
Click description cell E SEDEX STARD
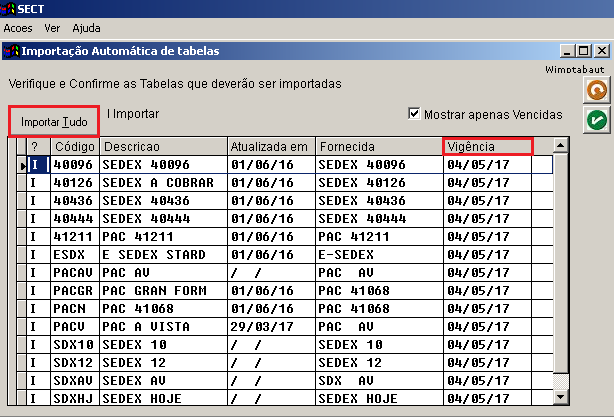tap(163, 255)
